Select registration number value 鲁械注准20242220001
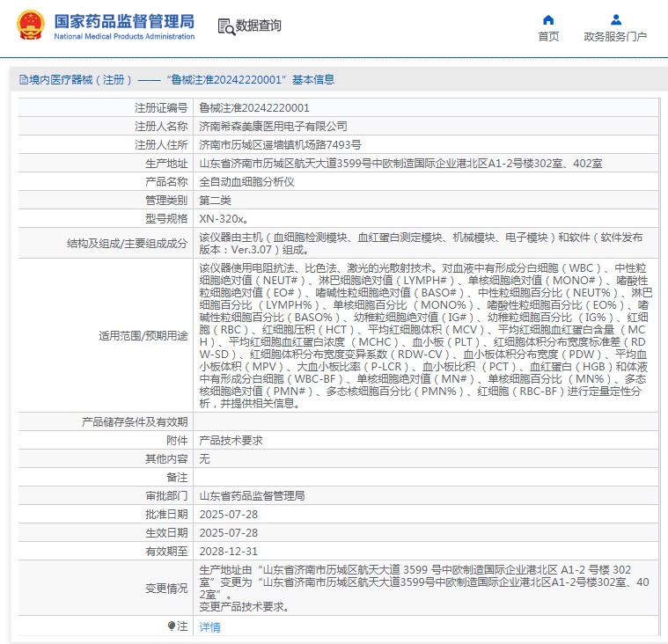The width and height of the screenshot is (668, 644). 254,107
